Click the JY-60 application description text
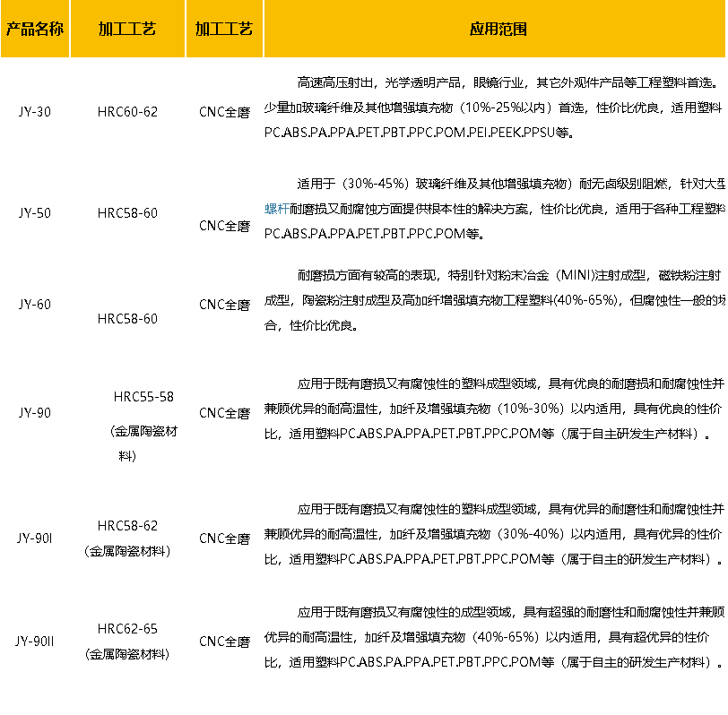728x715 pixels. (x=495, y=300)
